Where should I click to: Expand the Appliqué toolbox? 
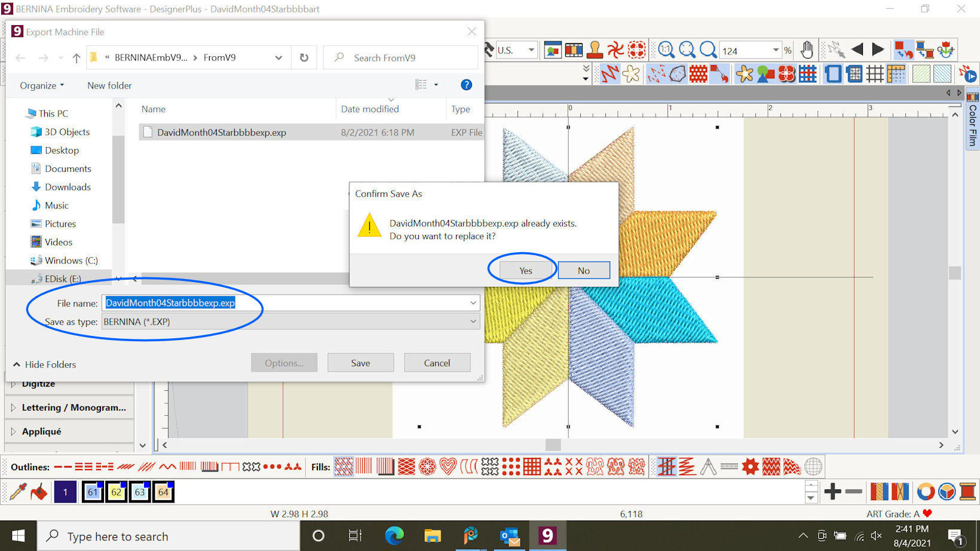tap(69, 431)
